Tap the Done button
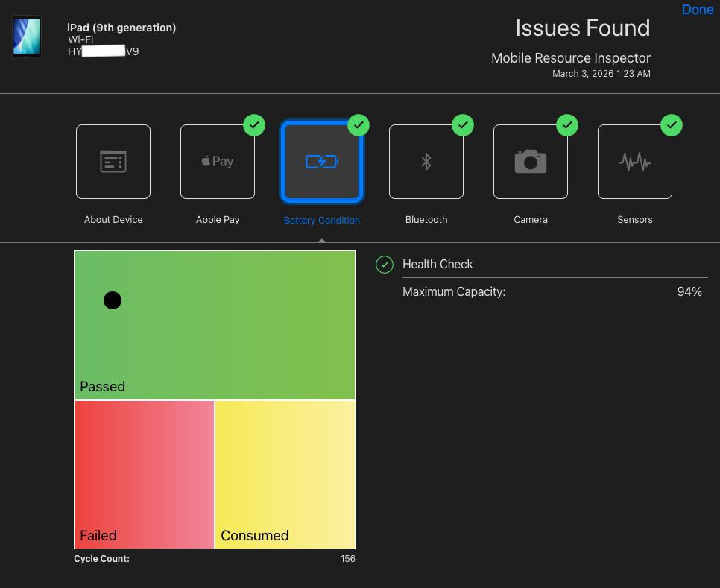 click(698, 10)
